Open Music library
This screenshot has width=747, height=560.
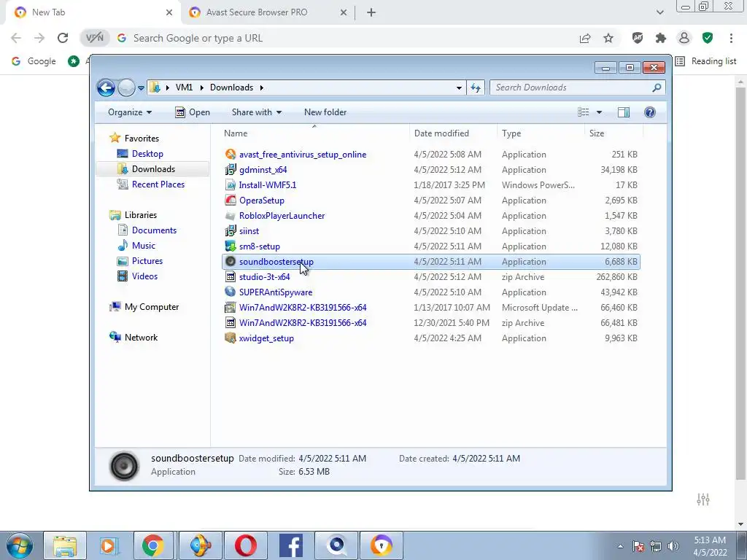(x=143, y=246)
